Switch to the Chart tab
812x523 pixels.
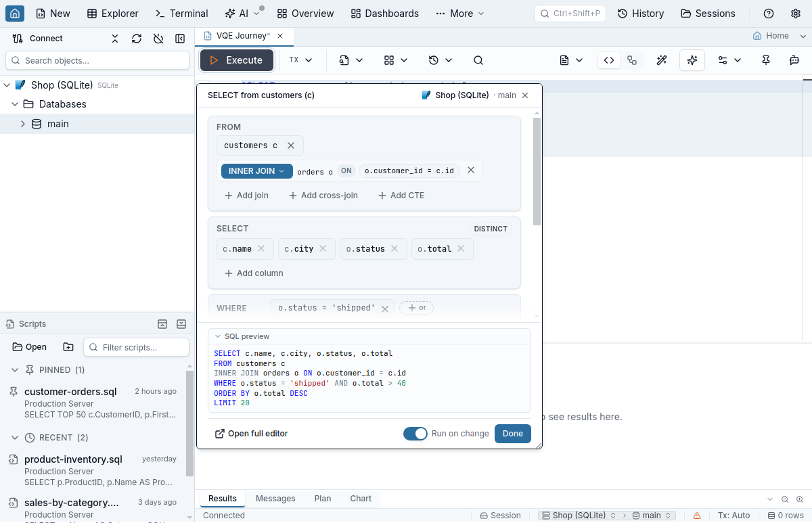pyautogui.click(x=361, y=499)
